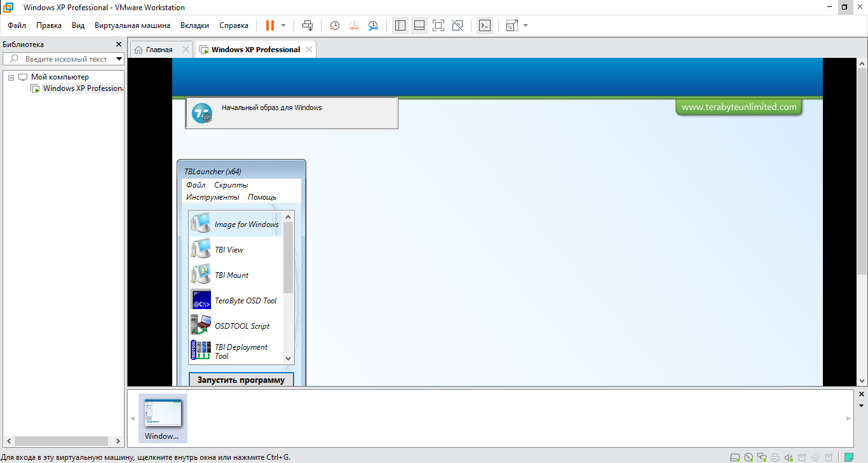This screenshot has height=463, width=868.
Task: Select TBI Mount in launcher list
Action: point(236,275)
